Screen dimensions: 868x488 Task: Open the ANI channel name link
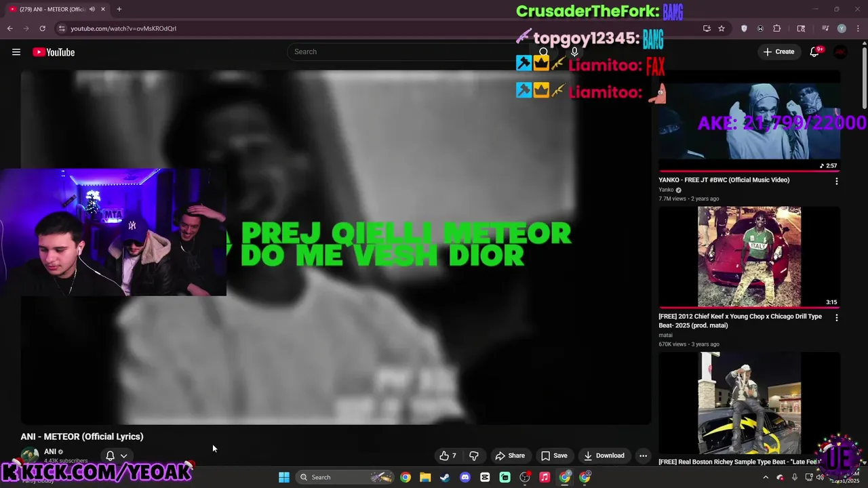coord(50,451)
